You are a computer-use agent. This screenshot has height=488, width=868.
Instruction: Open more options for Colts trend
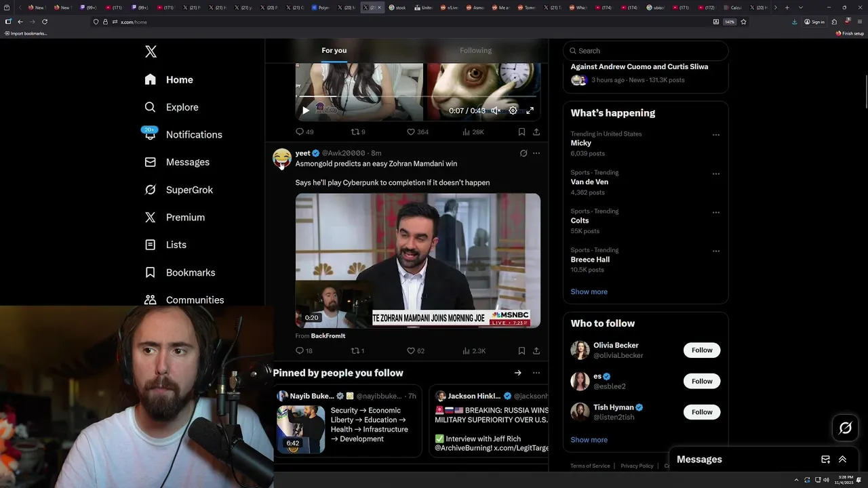[715, 212]
